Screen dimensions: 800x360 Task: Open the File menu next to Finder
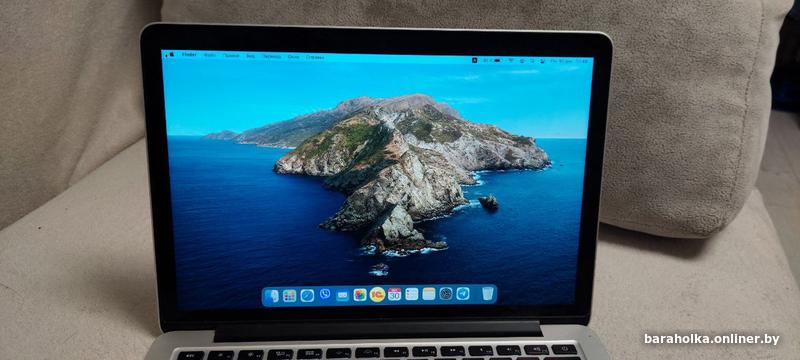pos(210,55)
